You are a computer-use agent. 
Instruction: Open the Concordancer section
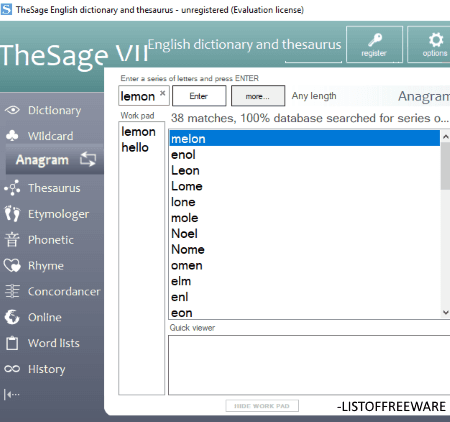coord(64,292)
